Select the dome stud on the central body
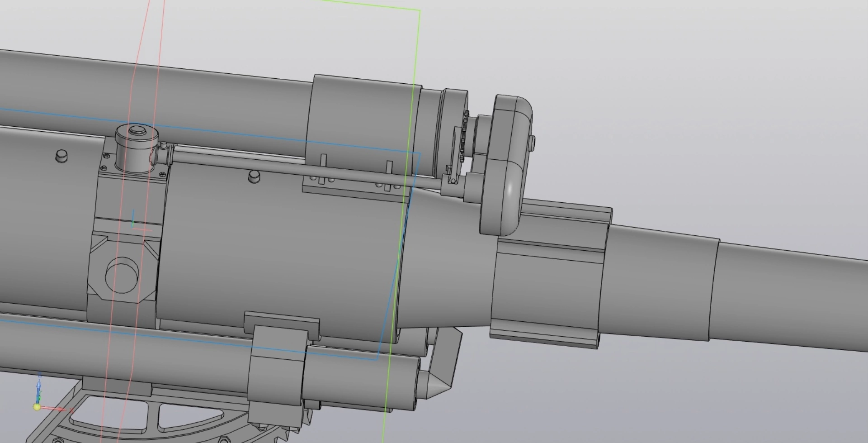Screen dimensions: 868x443 coord(255,176)
